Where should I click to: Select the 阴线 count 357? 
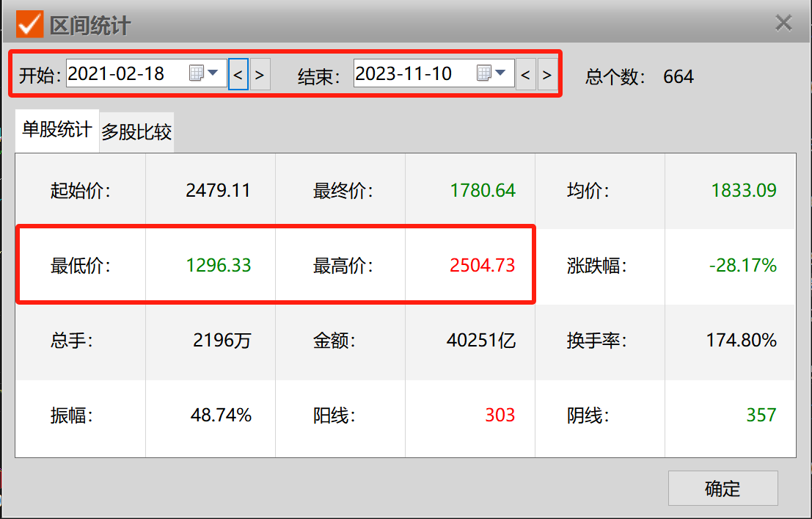[761, 415]
